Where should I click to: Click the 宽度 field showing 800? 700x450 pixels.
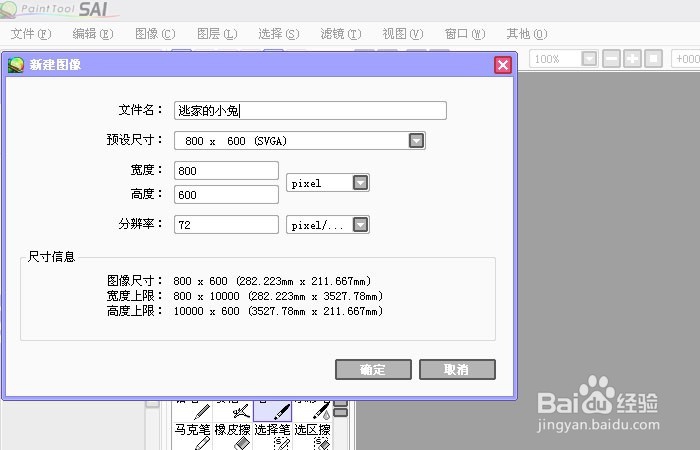(226, 171)
